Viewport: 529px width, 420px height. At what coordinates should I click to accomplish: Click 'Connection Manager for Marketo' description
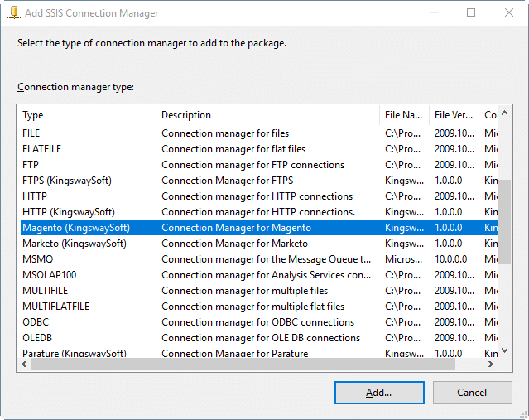[x=235, y=244]
